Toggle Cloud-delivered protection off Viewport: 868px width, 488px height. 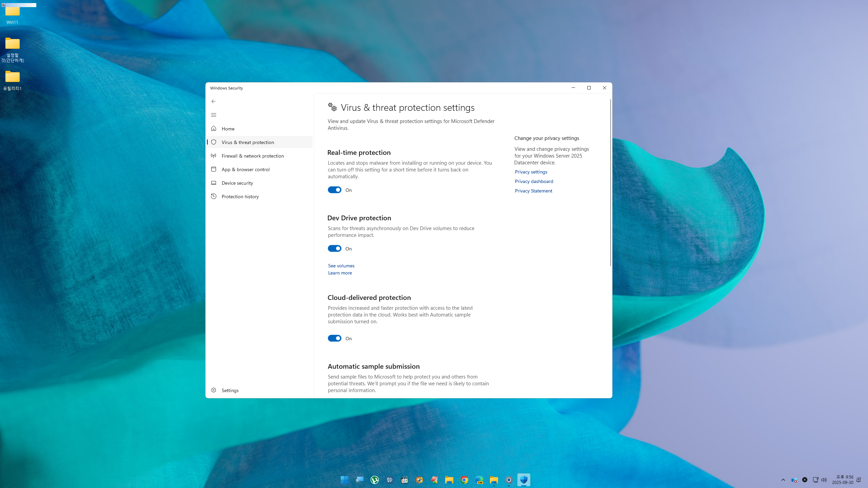tap(334, 338)
